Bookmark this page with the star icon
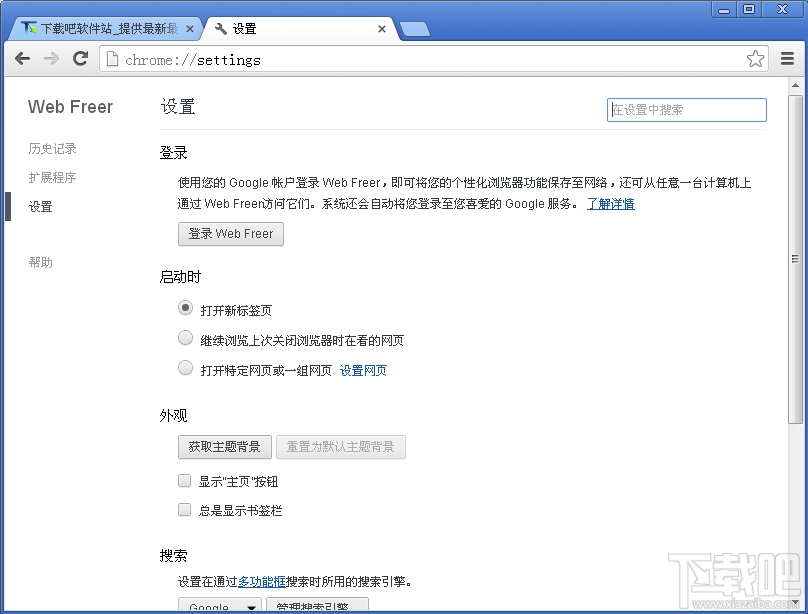Screen dimensions: 808x614 click(755, 59)
